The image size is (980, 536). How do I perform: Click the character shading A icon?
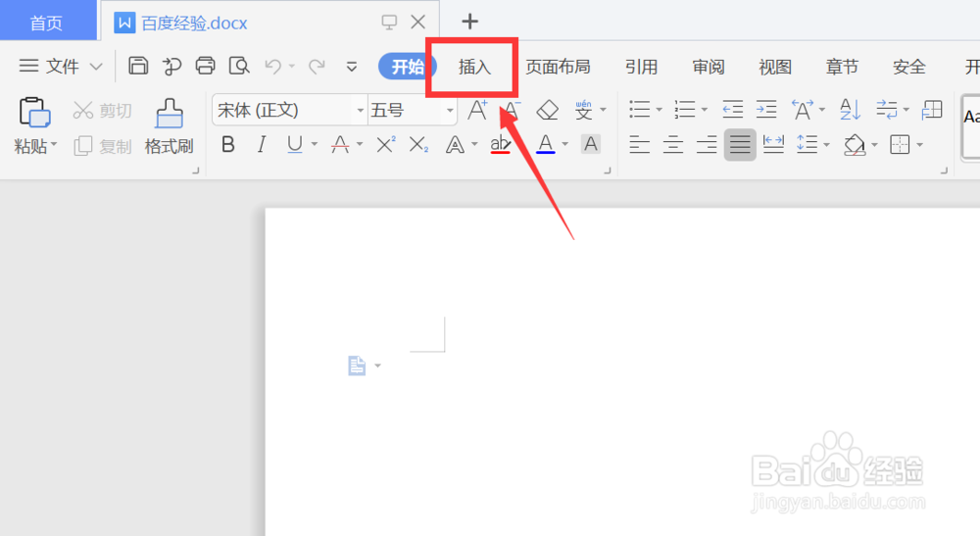pyautogui.click(x=591, y=144)
